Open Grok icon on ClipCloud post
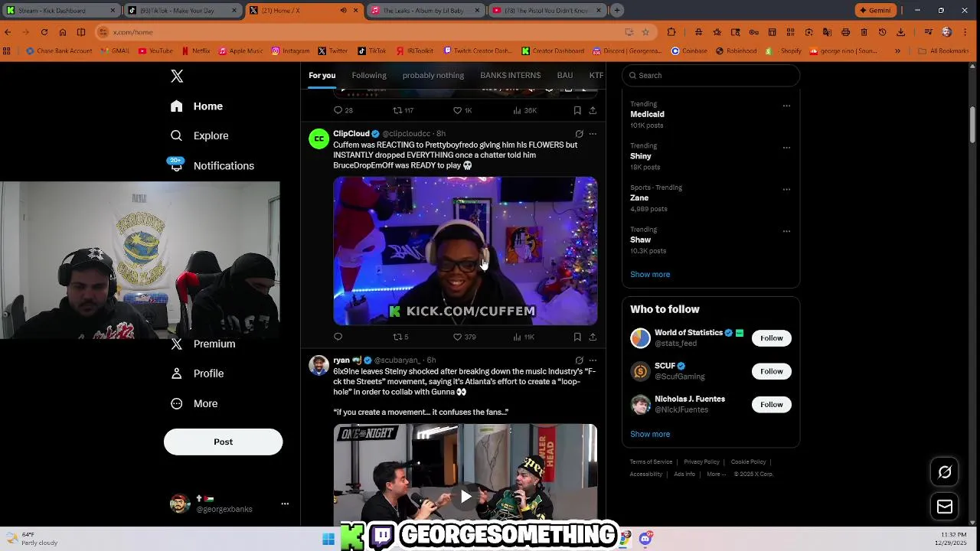980x551 pixels. click(579, 134)
